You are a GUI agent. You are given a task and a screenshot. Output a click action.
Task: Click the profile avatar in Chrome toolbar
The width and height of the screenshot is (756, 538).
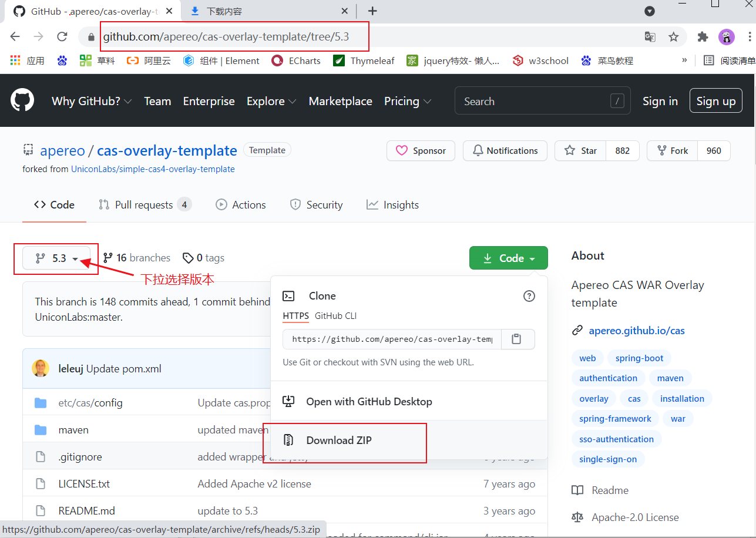click(727, 37)
